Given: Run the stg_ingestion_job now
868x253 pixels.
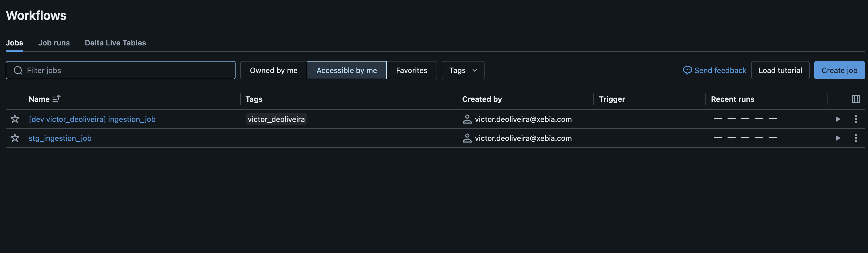Looking at the screenshot, I should pos(838,138).
